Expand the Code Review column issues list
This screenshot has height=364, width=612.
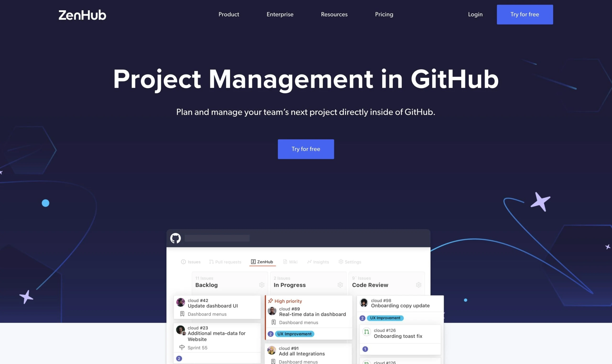tap(418, 285)
